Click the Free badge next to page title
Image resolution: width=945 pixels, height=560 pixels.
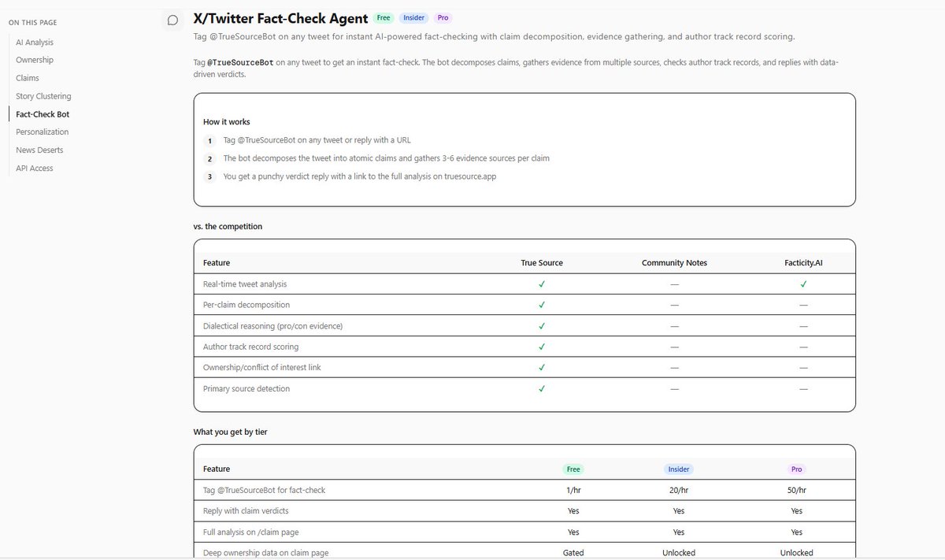pyautogui.click(x=384, y=17)
